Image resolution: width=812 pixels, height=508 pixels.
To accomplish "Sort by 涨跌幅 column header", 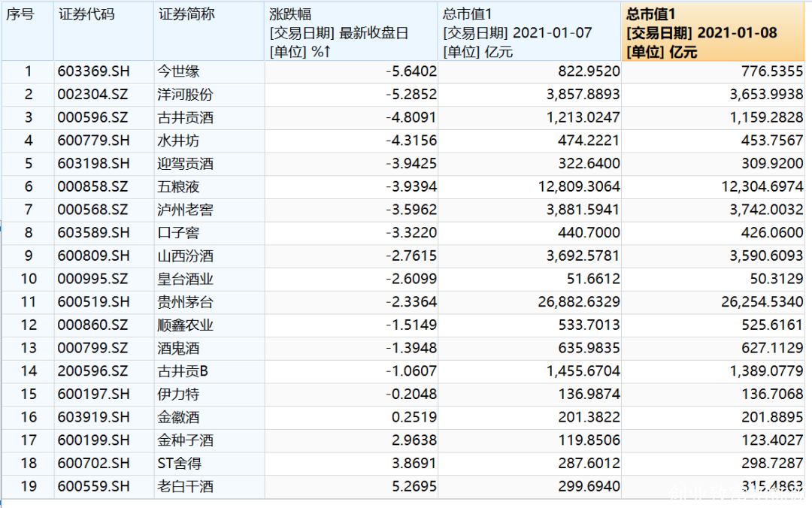I will point(351,31).
